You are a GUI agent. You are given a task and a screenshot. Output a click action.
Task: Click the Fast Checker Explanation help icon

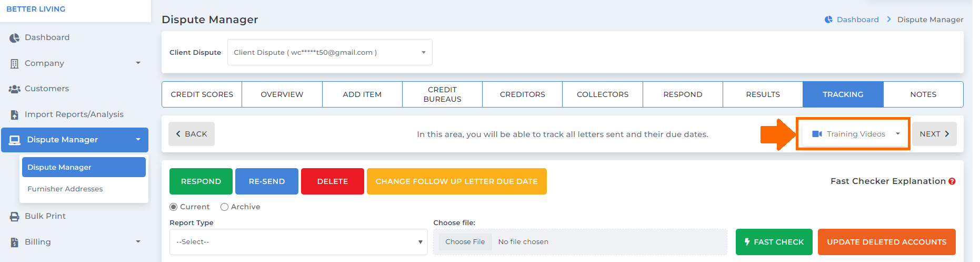point(952,181)
